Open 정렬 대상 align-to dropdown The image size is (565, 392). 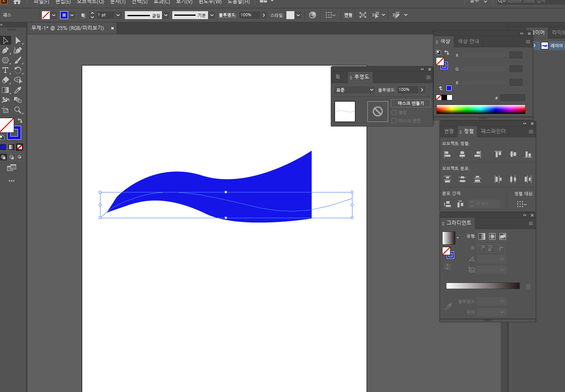pos(522,204)
